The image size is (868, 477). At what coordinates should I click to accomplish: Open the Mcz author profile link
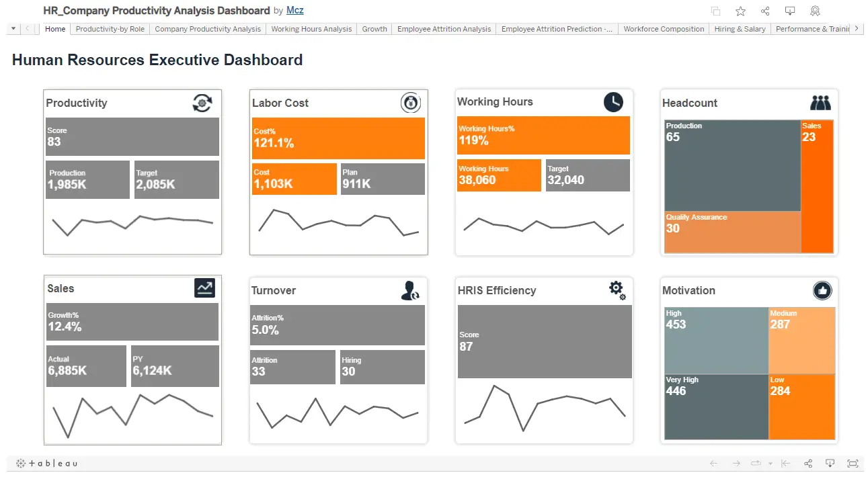click(294, 11)
